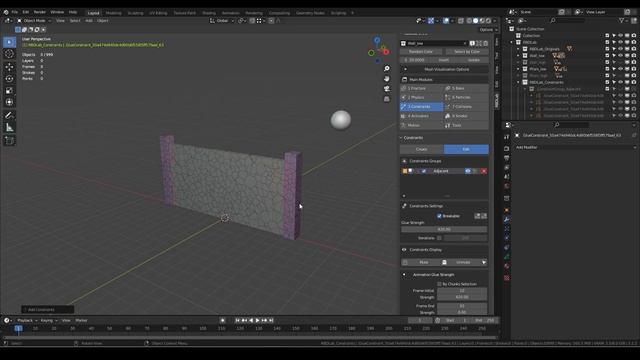This screenshot has width=640, height=360.
Task: Open the Add Modifier dropdown
Action: [576, 147]
